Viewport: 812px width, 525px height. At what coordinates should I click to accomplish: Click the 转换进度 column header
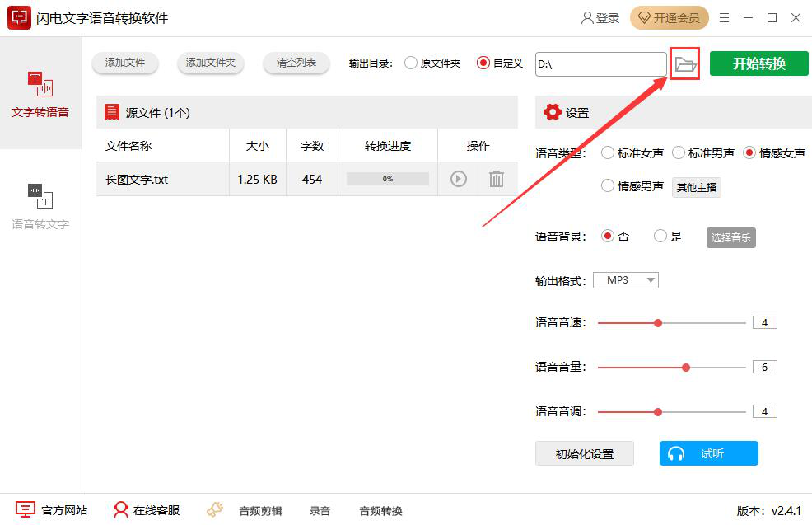coord(387,146)
